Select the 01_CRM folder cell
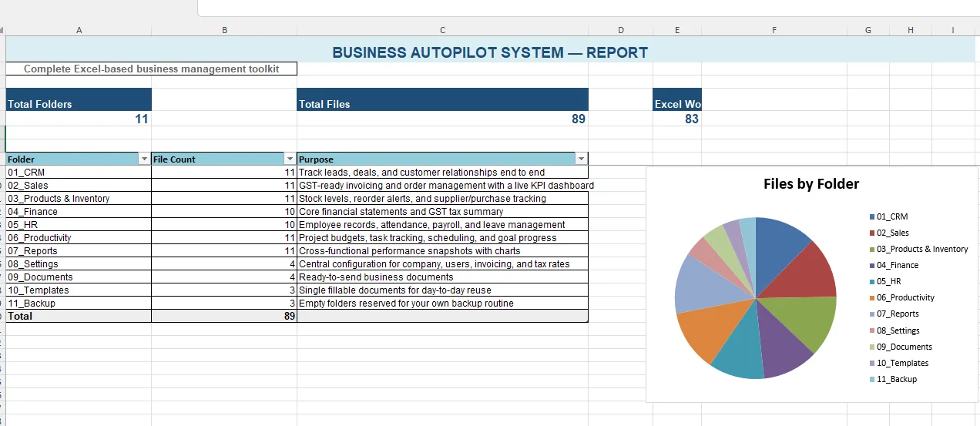 point(79,173)
